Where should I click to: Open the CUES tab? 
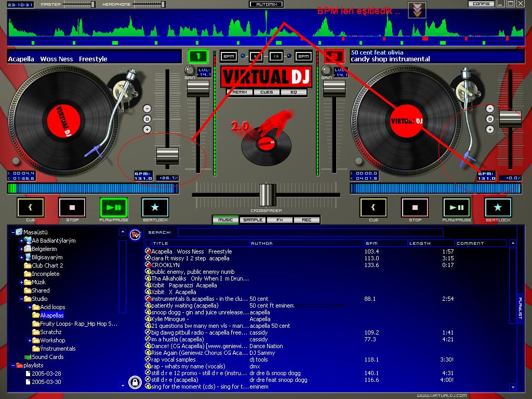click(x=267, y=92)
